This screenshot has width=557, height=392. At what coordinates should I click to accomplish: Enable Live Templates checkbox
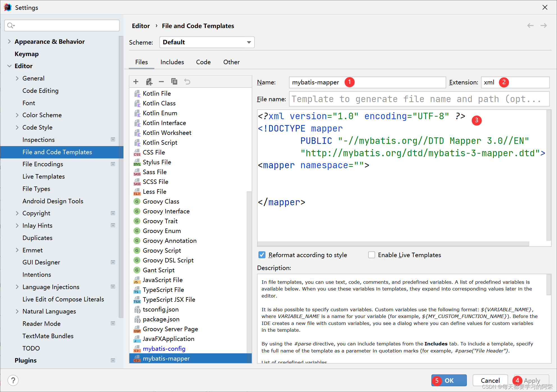[372, 255]
